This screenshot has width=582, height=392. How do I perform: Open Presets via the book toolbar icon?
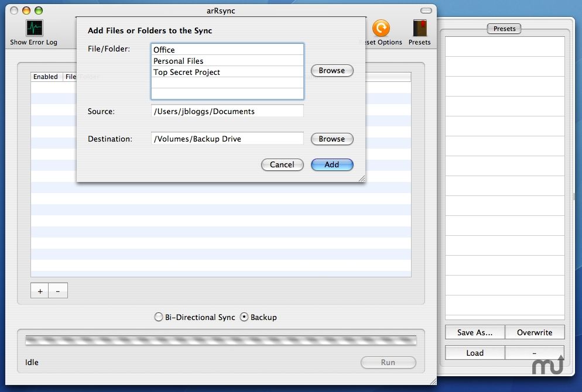tap(419, 28)
